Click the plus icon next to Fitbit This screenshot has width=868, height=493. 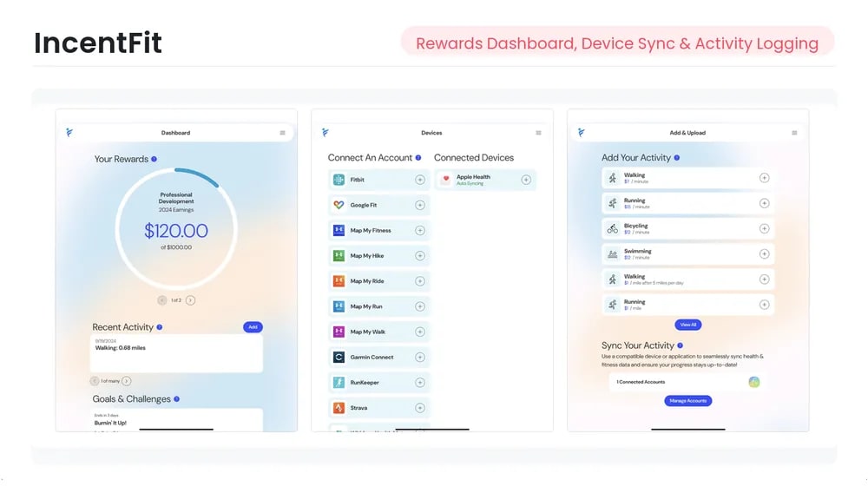coord(420,180)
